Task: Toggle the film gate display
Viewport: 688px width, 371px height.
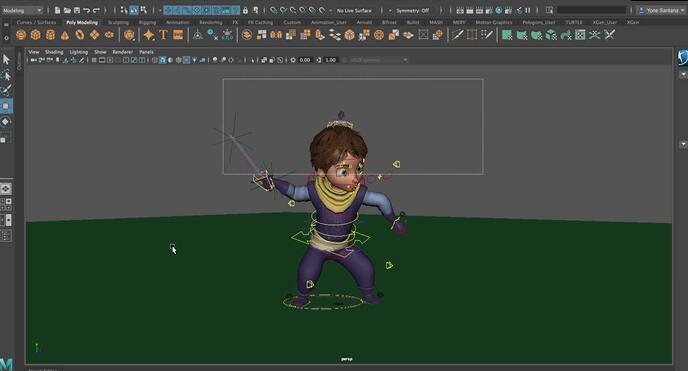Action: pyautogui.click(x=102, y=60)
